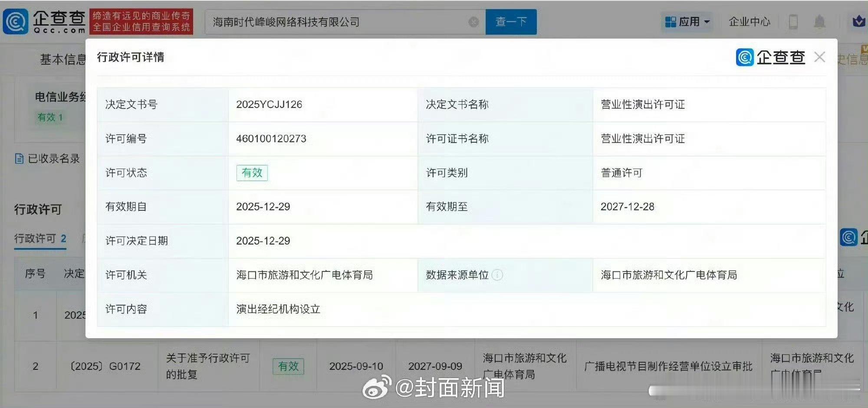
Task: Open the 应用 dropdown menu
Action: tap(687, 22)
